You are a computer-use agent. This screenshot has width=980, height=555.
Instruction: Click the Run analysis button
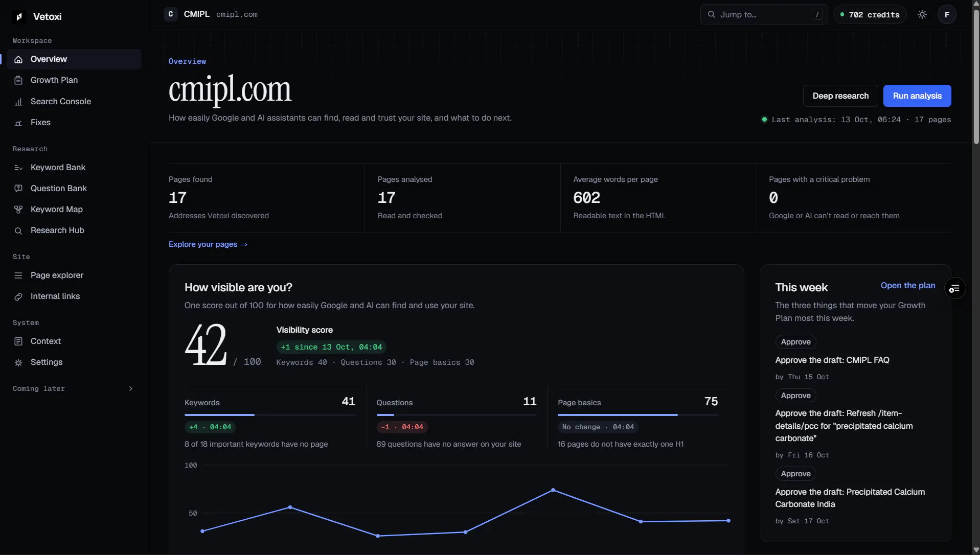[x=917, y=96]
